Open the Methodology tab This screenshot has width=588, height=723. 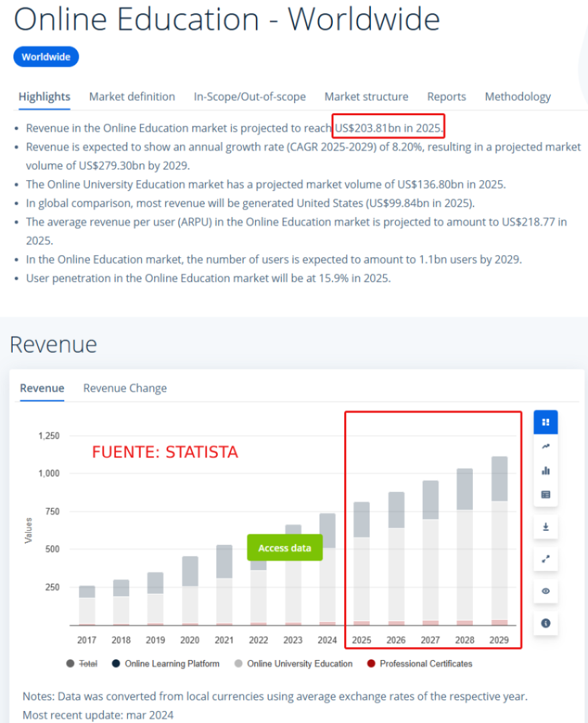click(518, 97)
